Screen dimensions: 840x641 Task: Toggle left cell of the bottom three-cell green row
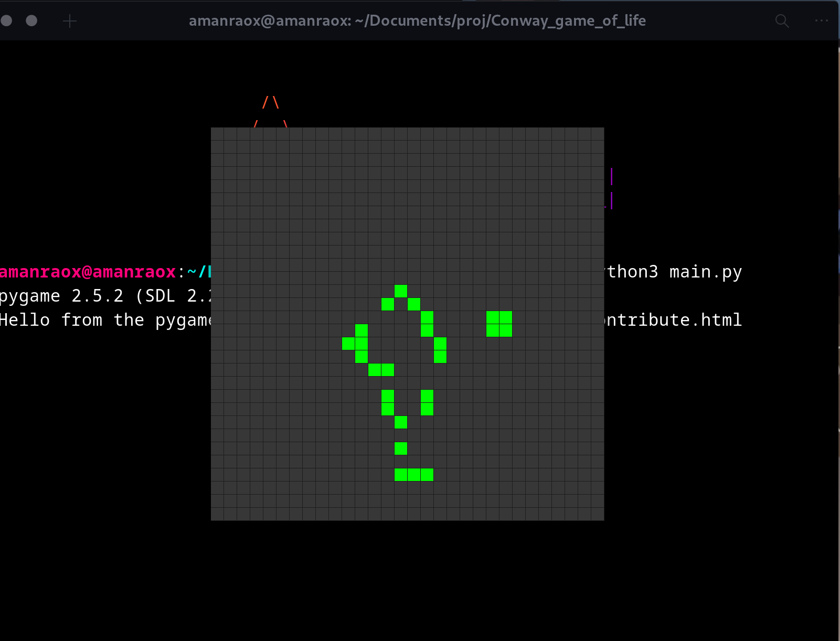tap(401, 475)
